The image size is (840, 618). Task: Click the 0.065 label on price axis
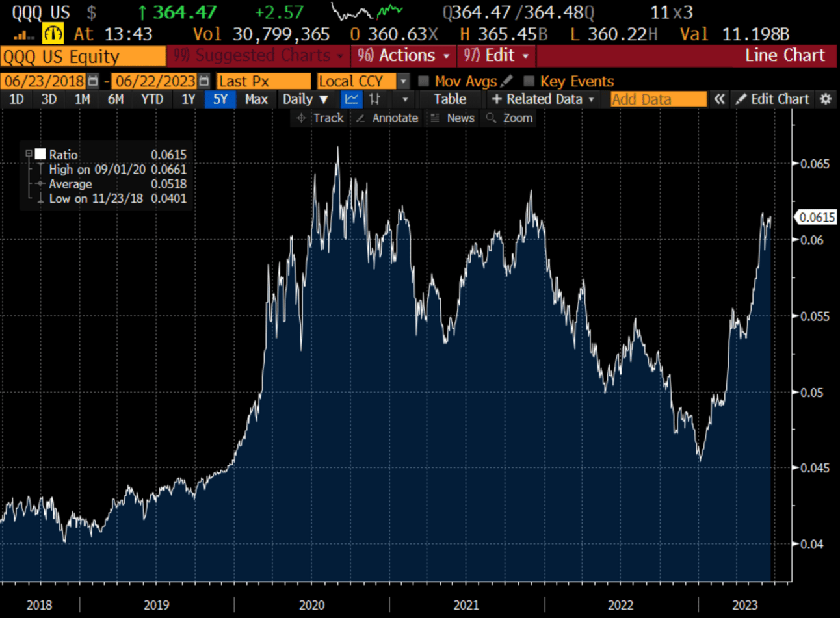pos(815,164)
